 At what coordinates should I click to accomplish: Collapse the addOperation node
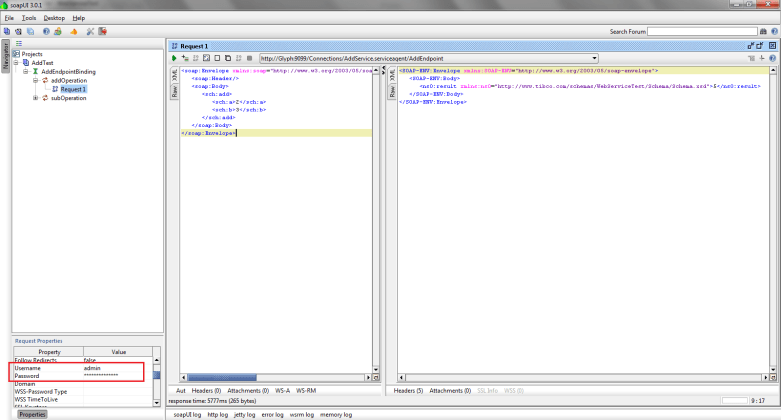coord(35,80)
